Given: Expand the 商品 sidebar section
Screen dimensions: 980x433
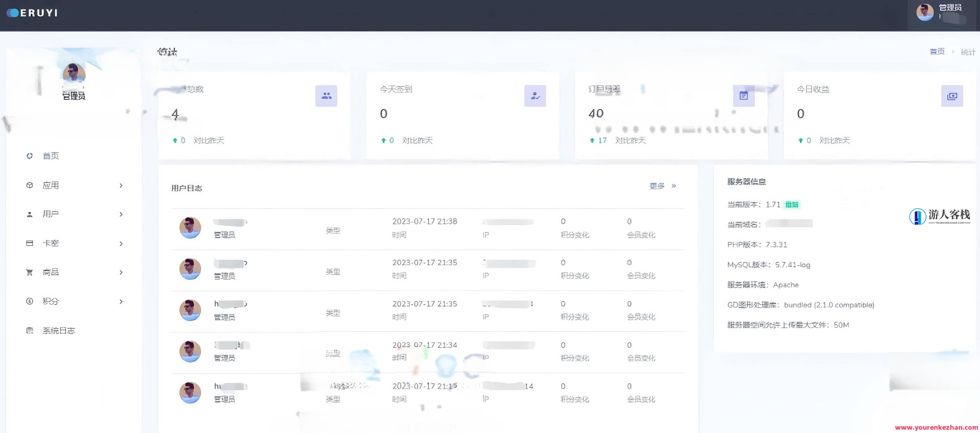Looking at the screenshot, I should pyautogui.click(x=121, y=272).
